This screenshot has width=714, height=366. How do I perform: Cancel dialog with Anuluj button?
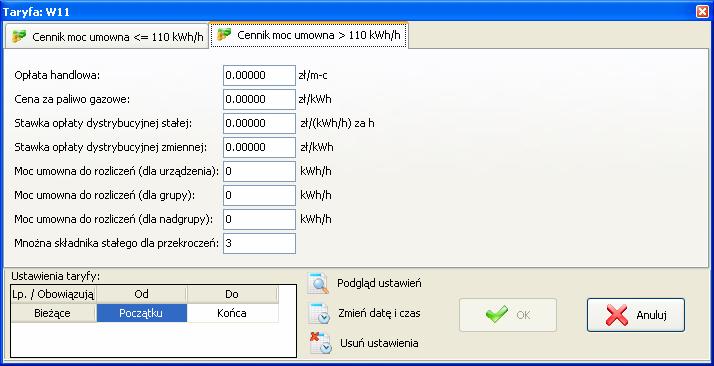tap(636, 315)
